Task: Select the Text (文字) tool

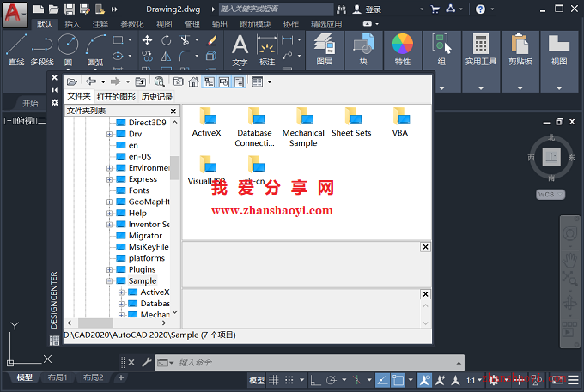Action: point(240,50)
